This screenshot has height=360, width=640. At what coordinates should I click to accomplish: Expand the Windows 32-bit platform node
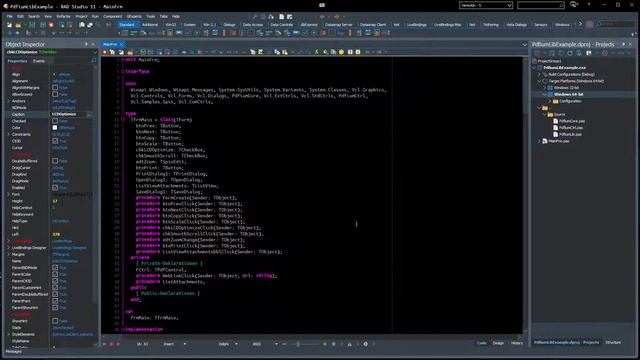(x=544, y=88)
